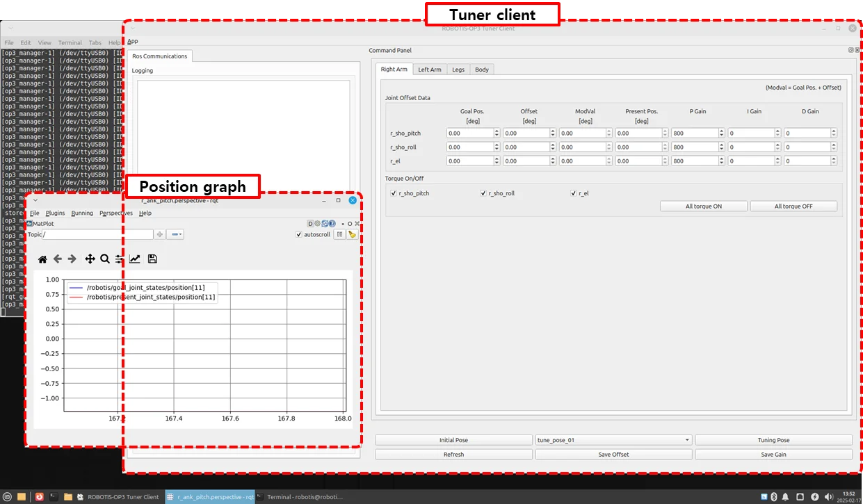Pause the MatPlot plotting
The image size is (863, 504).
(340, 235)
